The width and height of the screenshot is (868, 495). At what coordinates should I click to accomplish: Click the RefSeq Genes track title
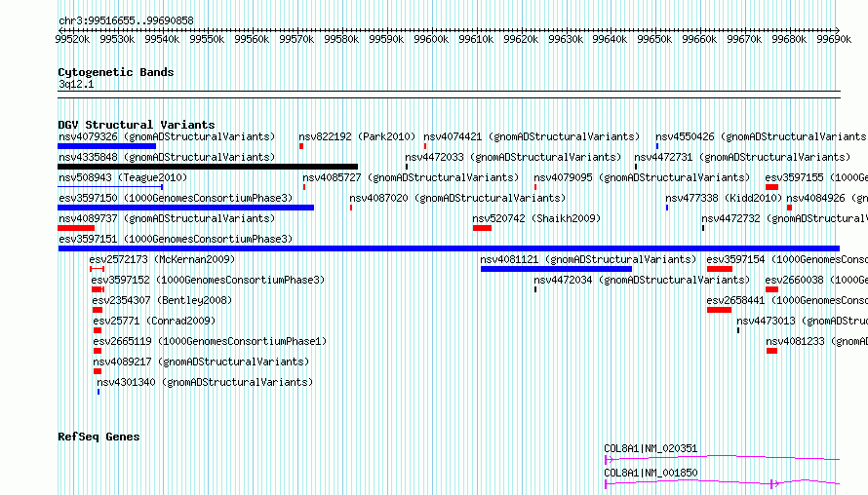(x=99, y=437)
